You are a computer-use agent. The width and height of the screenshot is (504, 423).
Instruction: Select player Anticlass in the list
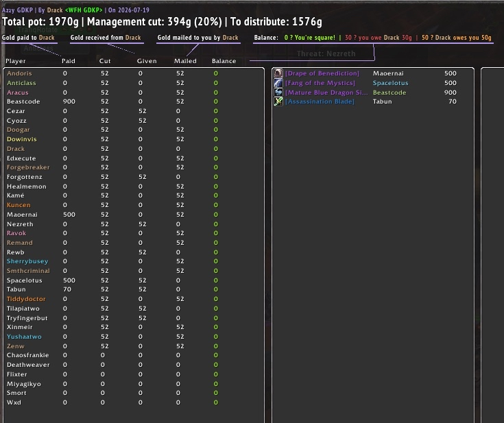(21, 83)
